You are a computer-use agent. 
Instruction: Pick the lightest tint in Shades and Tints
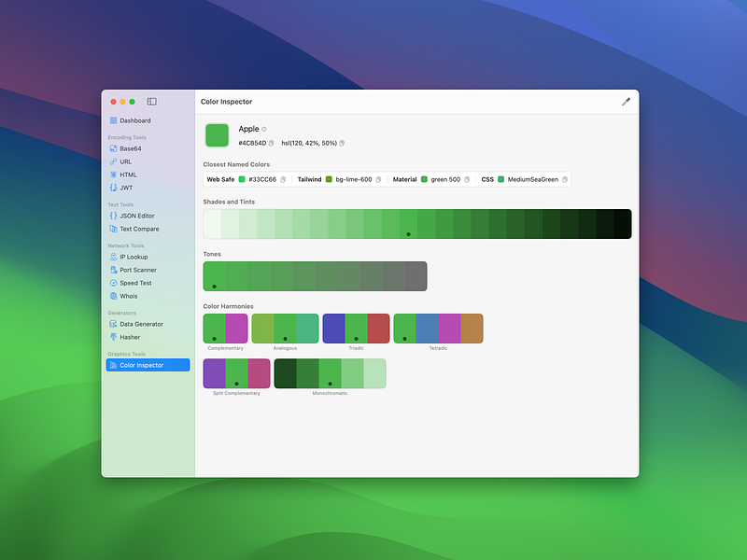212,224
